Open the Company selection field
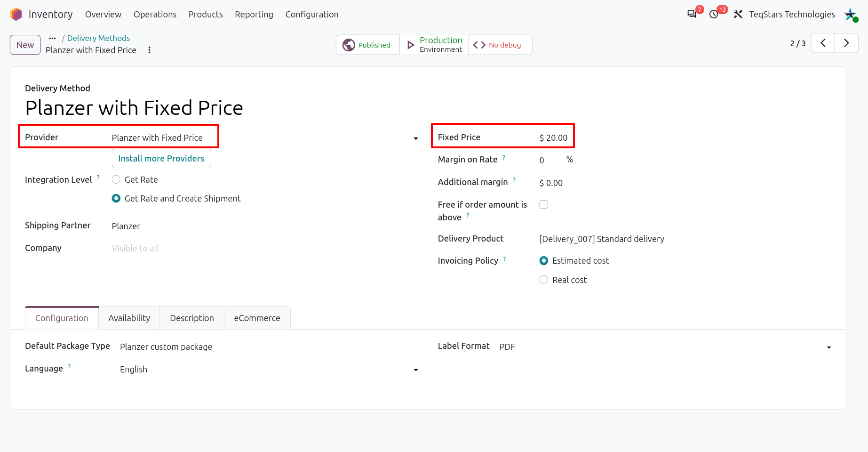 click(265, 249)
